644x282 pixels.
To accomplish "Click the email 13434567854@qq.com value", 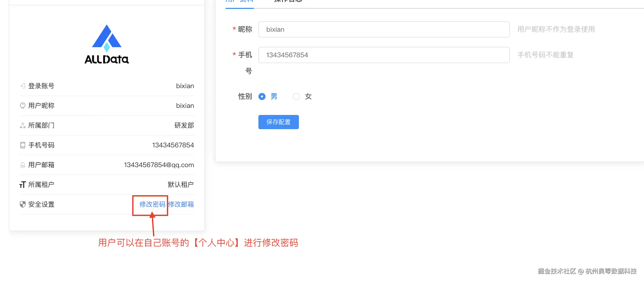I will pyautogui.click(x=159, y=165).
